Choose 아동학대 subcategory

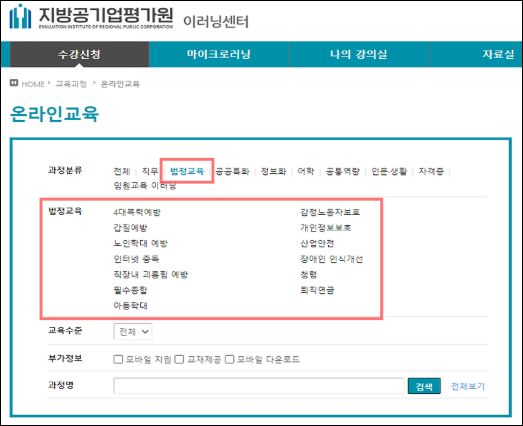(130, 306)
